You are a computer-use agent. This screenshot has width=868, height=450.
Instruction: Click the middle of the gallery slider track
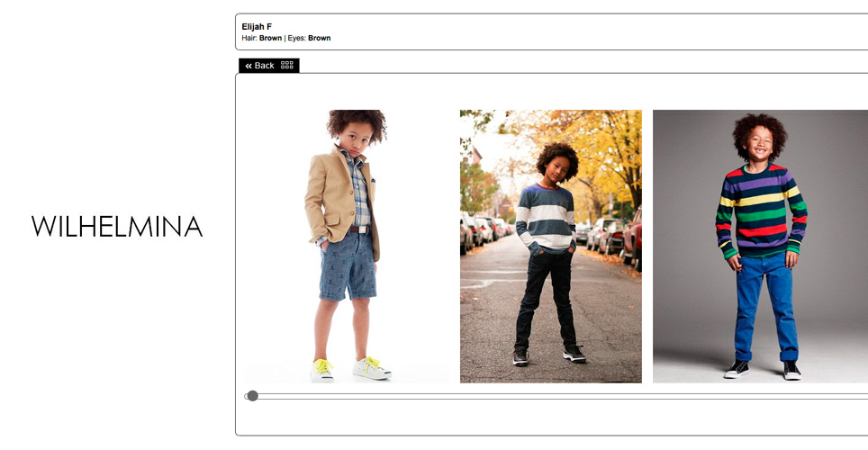tap(556, 396)
